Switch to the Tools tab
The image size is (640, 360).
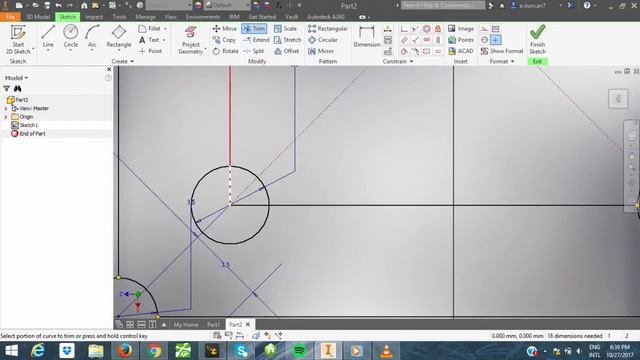[119, 17]
